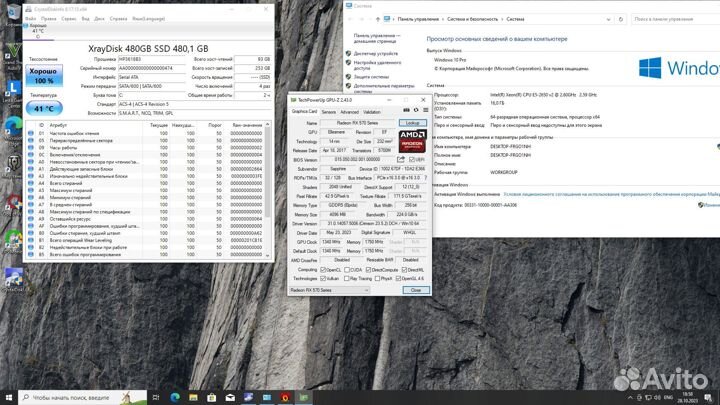Click the AMD Radeon logo in GPU-Z
The image size is (720, 405).
412,141
